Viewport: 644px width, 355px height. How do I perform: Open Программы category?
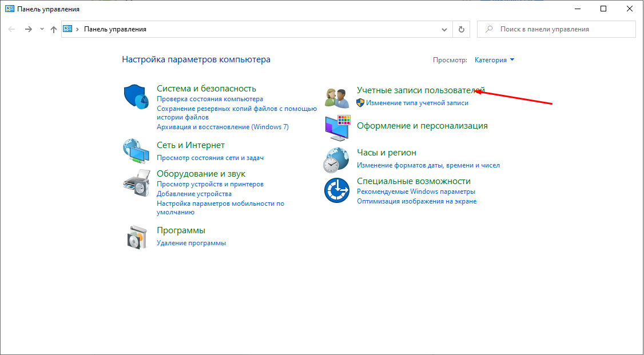click(181, 230)
